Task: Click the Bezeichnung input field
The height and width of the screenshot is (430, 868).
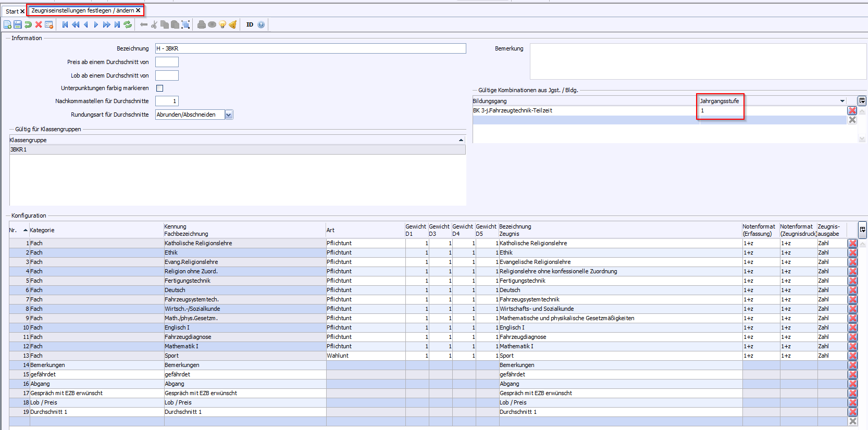Action: point(310,48)
